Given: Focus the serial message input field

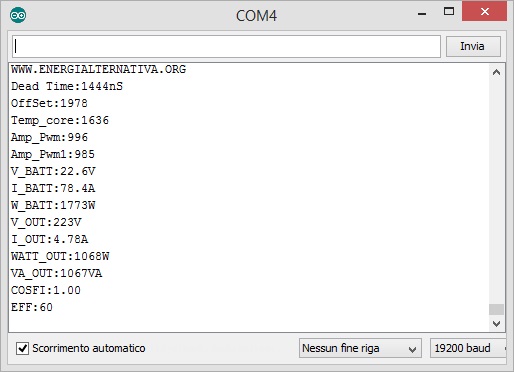Looking at the screenshot, I should (x=226, y=46).
